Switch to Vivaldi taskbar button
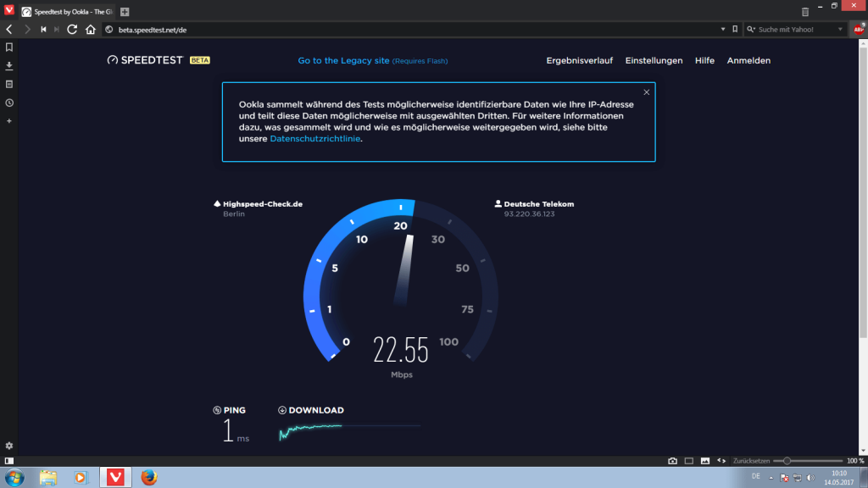The width and height of the screenshot is (868, 488). (x=115, y=477)
